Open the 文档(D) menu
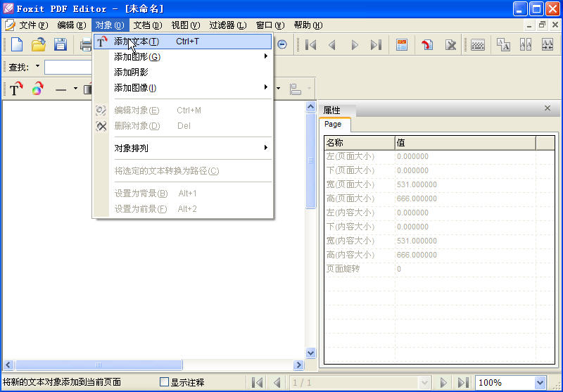 pos(148,25)
